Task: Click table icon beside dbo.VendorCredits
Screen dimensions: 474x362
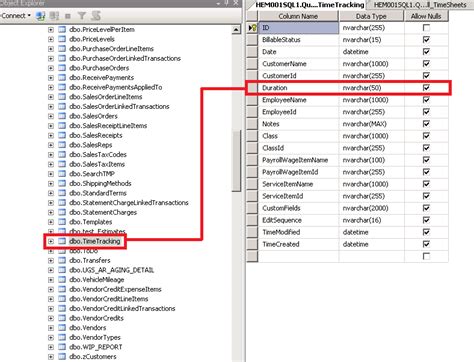Action: coord(62,318)
